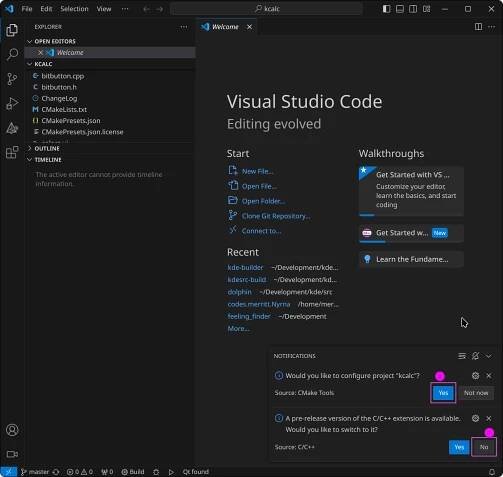Viewport: 503px width, 477px height.
Task: Open Learn the Fundamentals walkthrough
Action: click(411, 259)
